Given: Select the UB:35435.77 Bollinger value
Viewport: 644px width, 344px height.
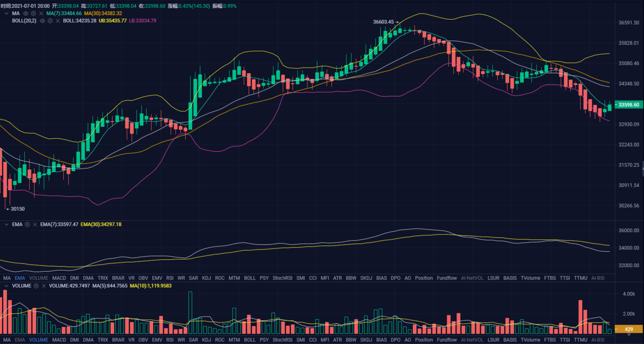Looking at the screenshot, I should tap(113, 21).
